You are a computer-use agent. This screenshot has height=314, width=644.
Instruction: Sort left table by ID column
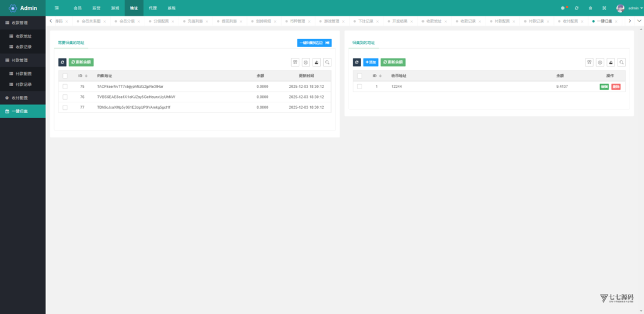click(80, 75)
